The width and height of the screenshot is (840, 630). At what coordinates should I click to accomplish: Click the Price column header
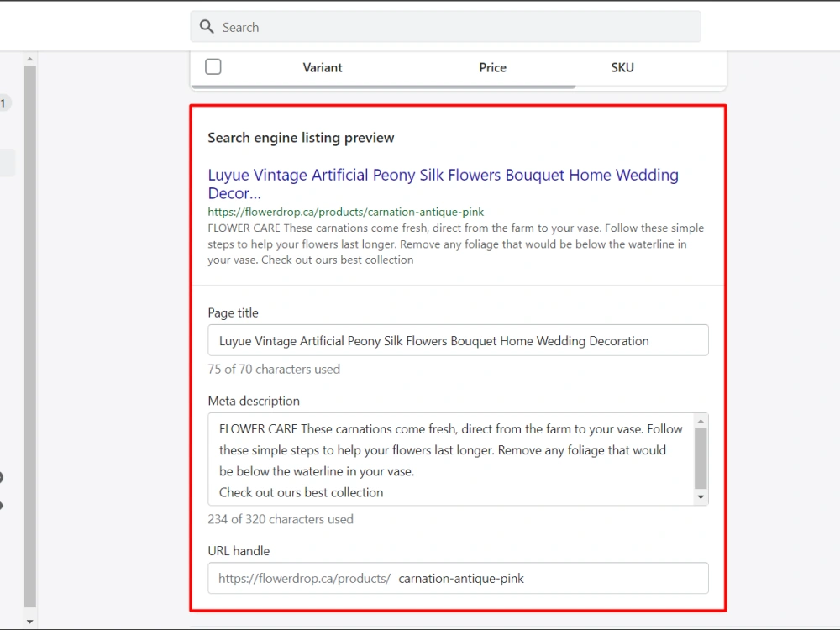coord(492,67)
